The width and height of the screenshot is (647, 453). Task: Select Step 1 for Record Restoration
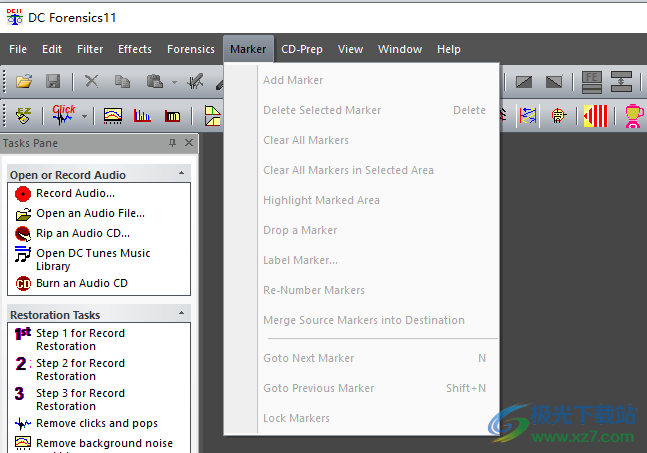pyautogui.click(x=80, y=339)
